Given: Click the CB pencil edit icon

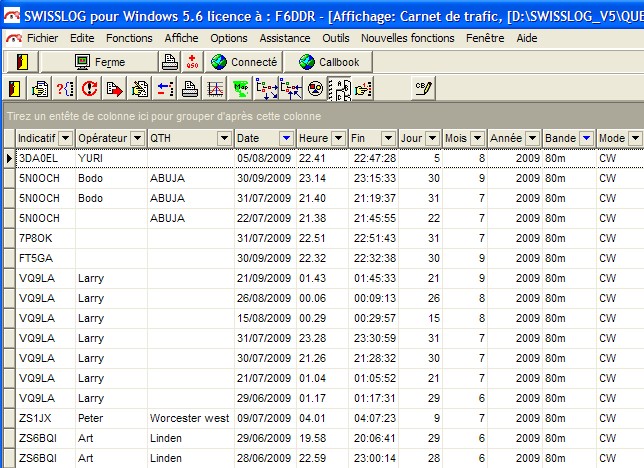Looking at the screenshot, I should [x=423, y=88].
